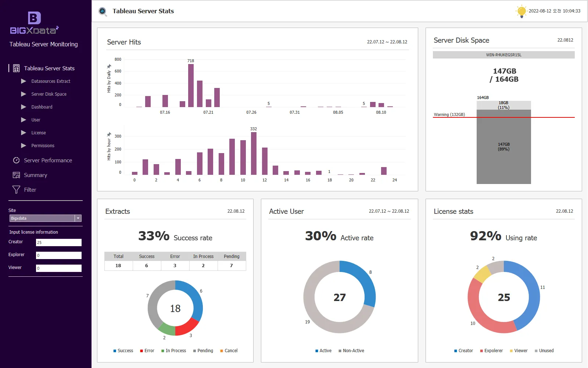Click the arrow icon beside License

[24, 132]
